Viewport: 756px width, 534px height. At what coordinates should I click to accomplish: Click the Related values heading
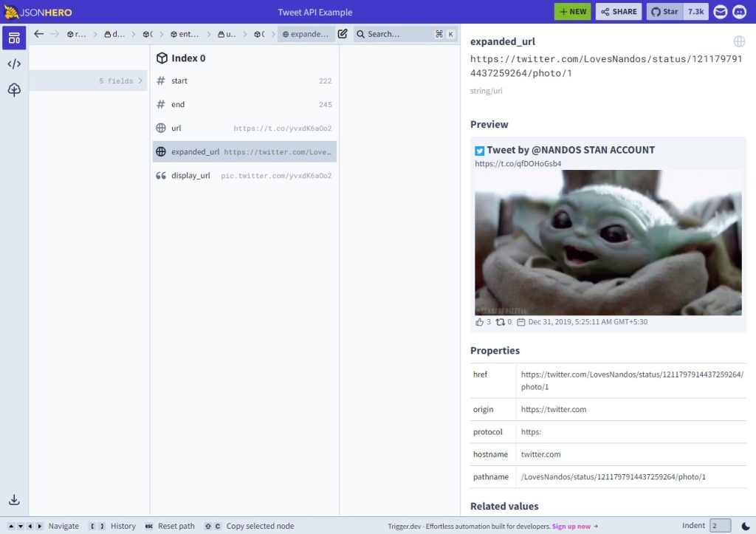pos(504,506)
